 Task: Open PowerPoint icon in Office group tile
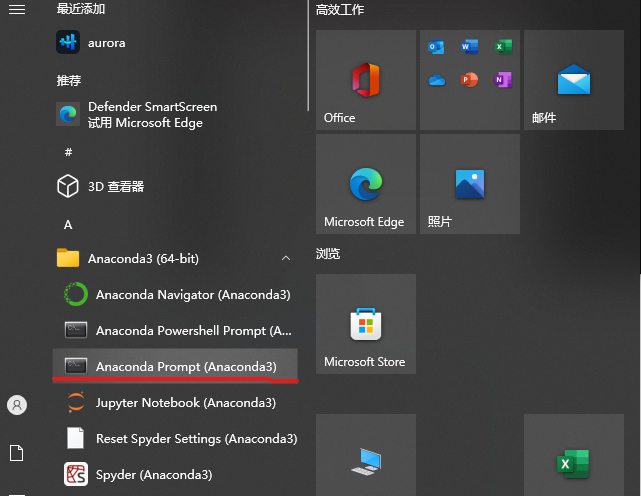tap(470, 79)
